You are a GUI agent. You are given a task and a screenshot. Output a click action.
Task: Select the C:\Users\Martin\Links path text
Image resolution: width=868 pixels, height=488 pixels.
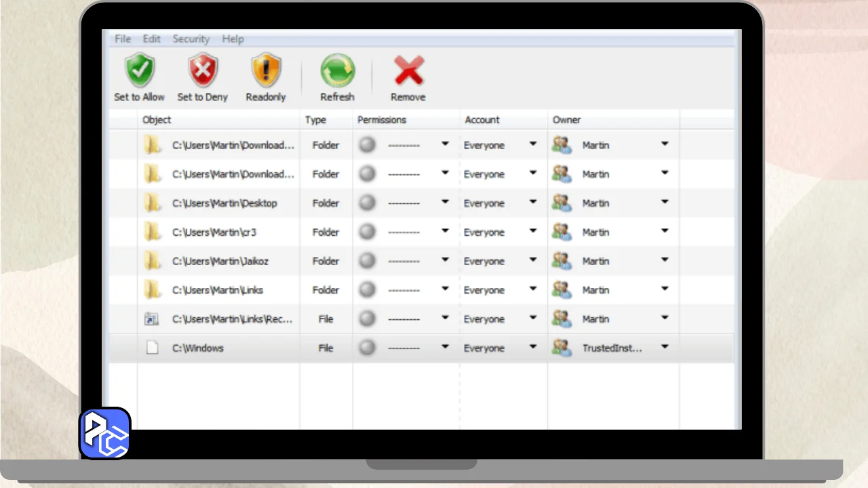218,291
